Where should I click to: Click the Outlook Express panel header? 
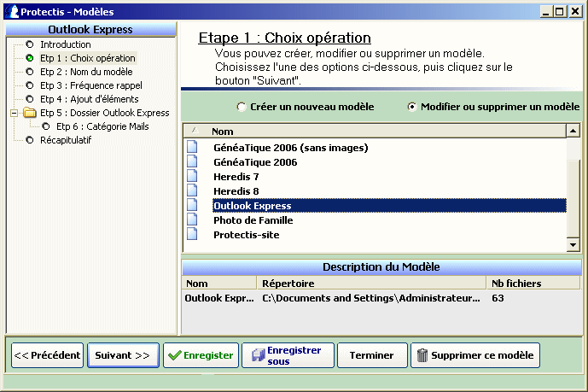pyautogui.click(x=90, y=29)
